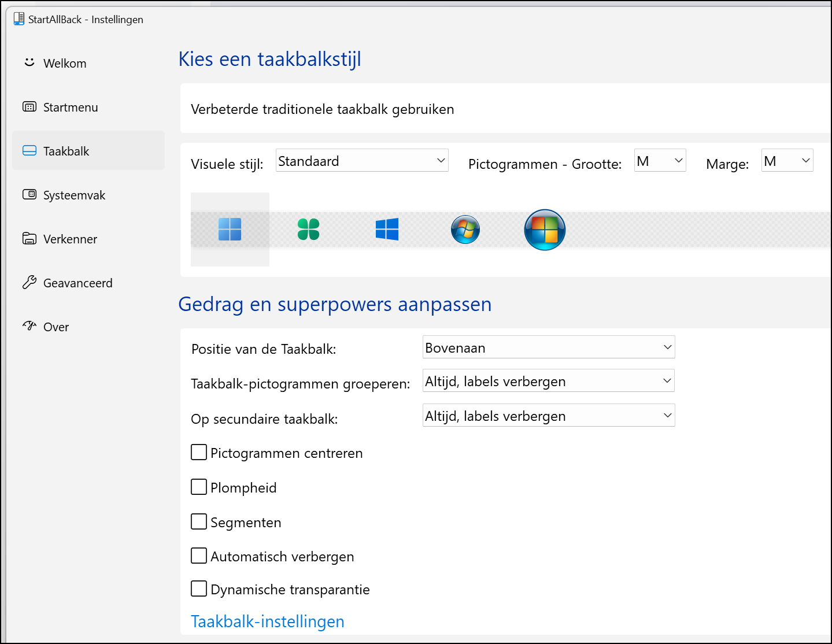Image resolution: width=832 pixels, height=644 pixels.
Task: Open the Marge dropdown
Action: click(x=787, y=161)
